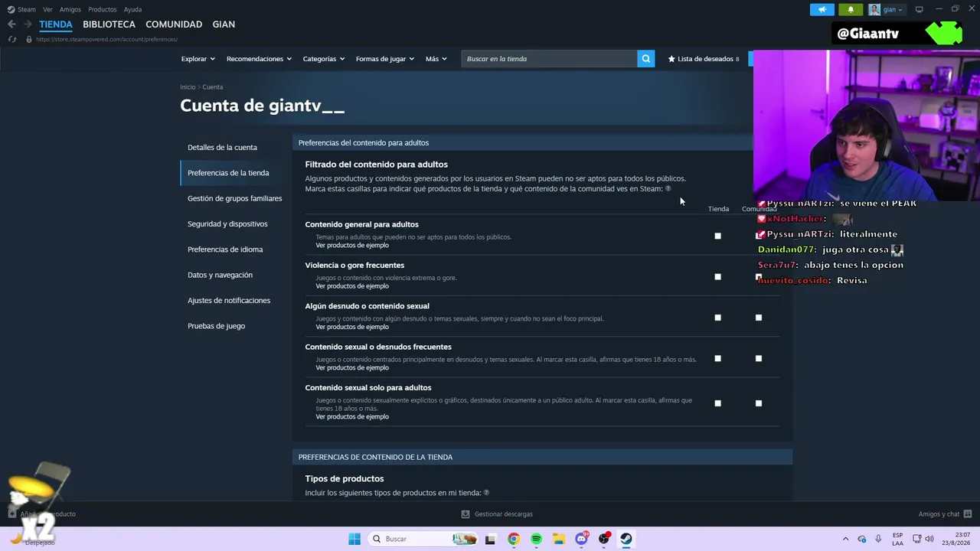
Task: Click the padlock icon beside the URL
Action: [29, 39]
